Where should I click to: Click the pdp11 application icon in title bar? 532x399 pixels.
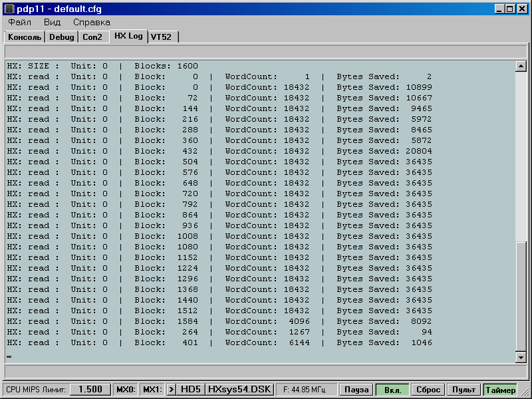(x=9, y=9)
